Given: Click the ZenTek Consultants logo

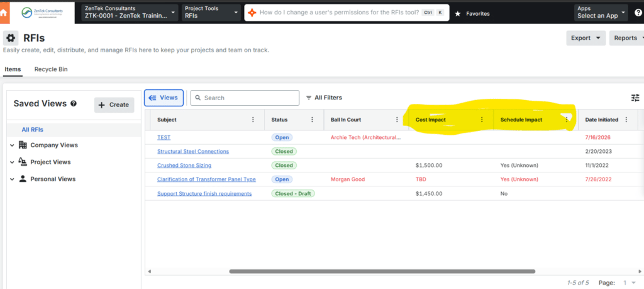Looking at the screenshot, I should point(41,13).
